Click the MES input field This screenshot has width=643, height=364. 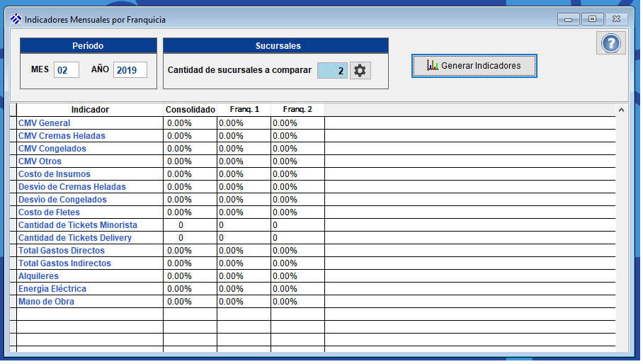66,70
